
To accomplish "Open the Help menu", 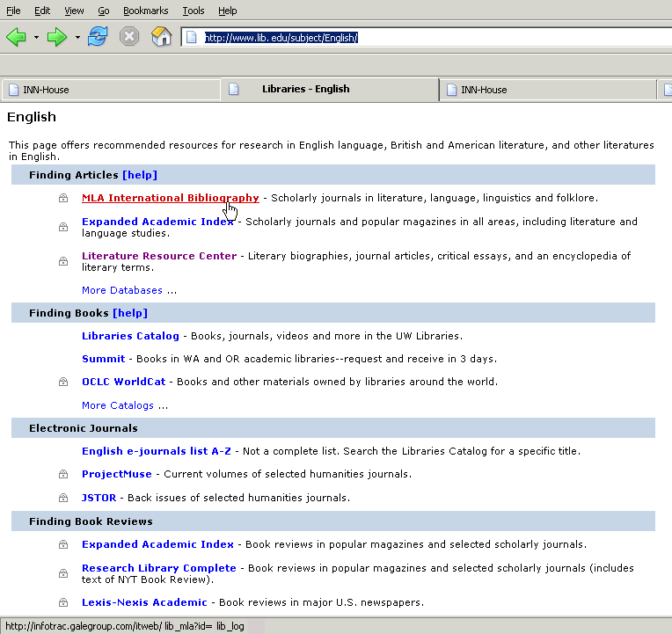I will click(227, 11).
